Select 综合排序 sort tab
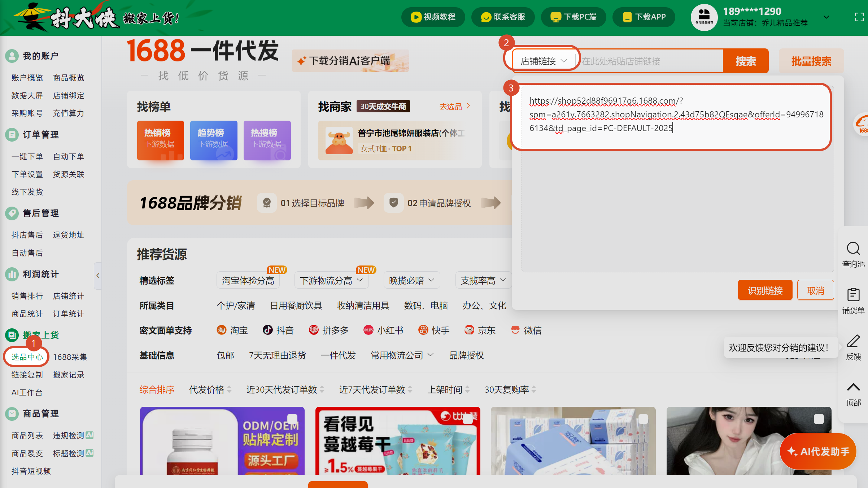Image resolution: width=868 pixels, height=488 pixels. [x=157, y=389]
